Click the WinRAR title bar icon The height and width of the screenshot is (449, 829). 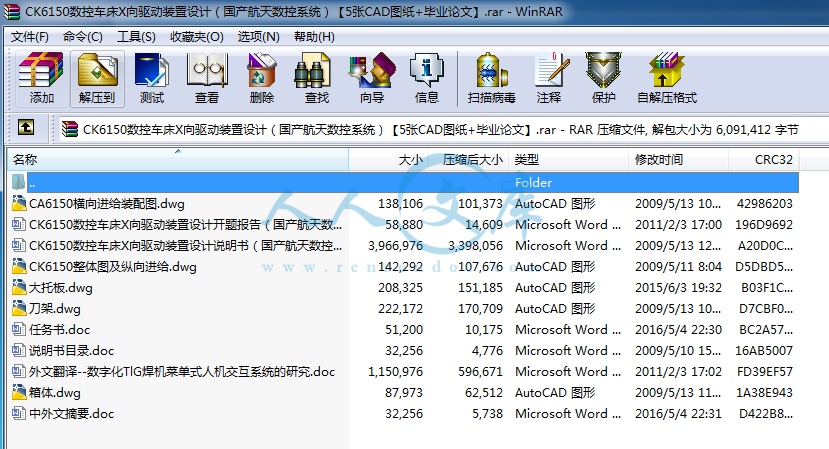11,12
